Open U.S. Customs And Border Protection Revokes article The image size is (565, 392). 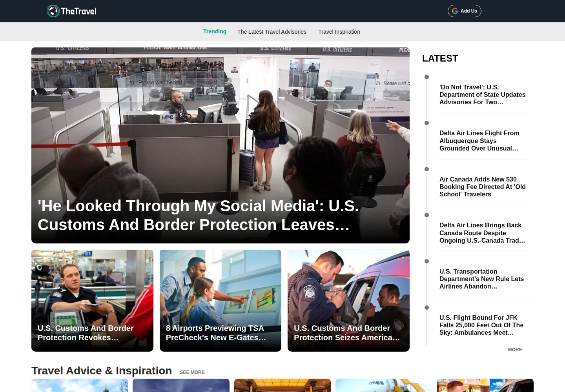(92, 301)
